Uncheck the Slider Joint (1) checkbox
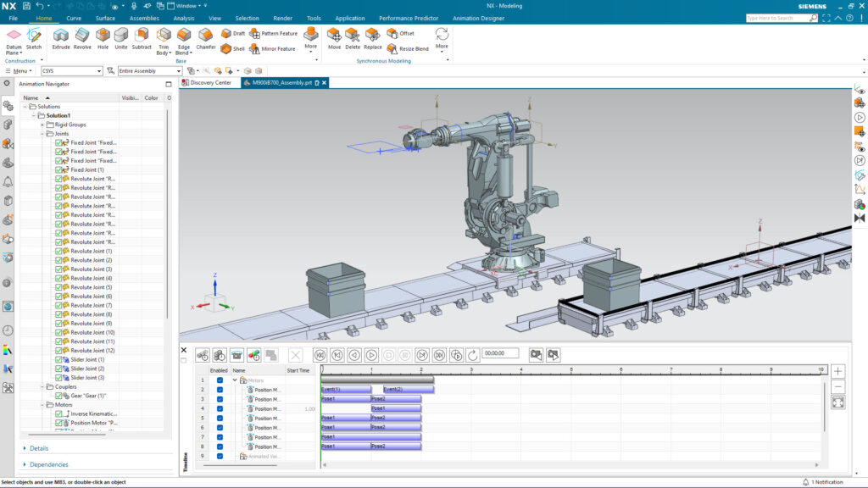The width and height of the screenshot is (868, 488). tap(58, 359)
